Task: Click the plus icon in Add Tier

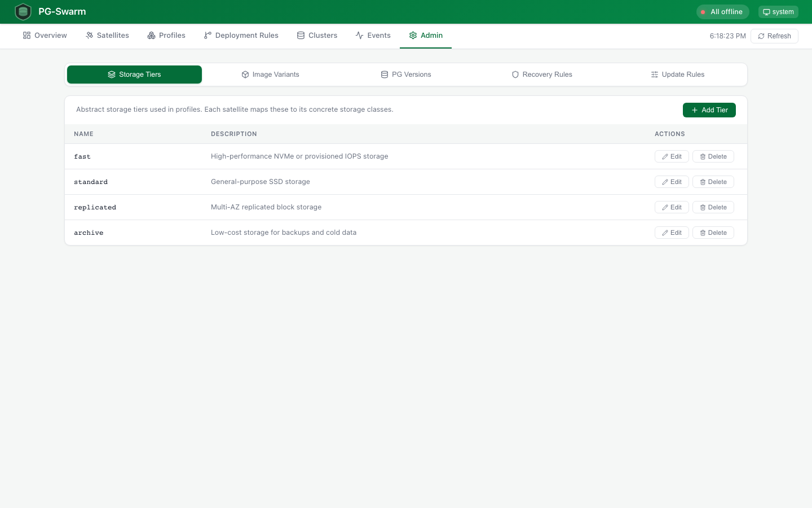Action: [695, 110]
